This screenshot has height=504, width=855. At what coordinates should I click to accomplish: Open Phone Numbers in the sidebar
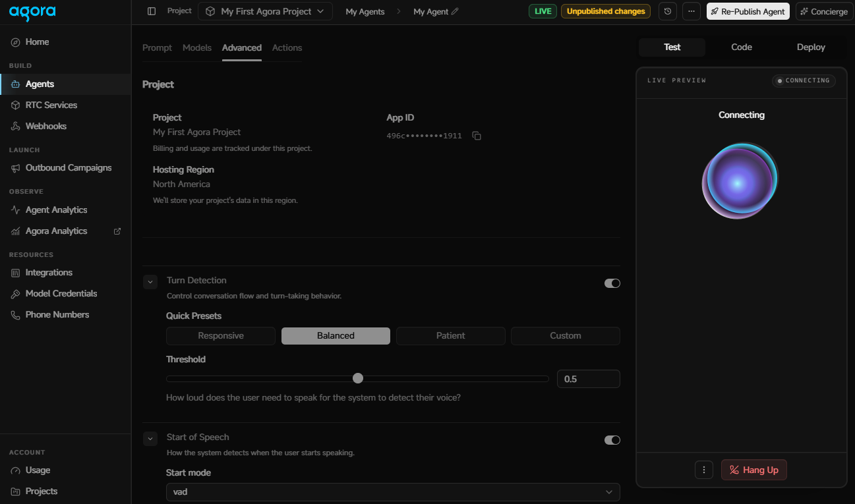click(x=65, y=315)
